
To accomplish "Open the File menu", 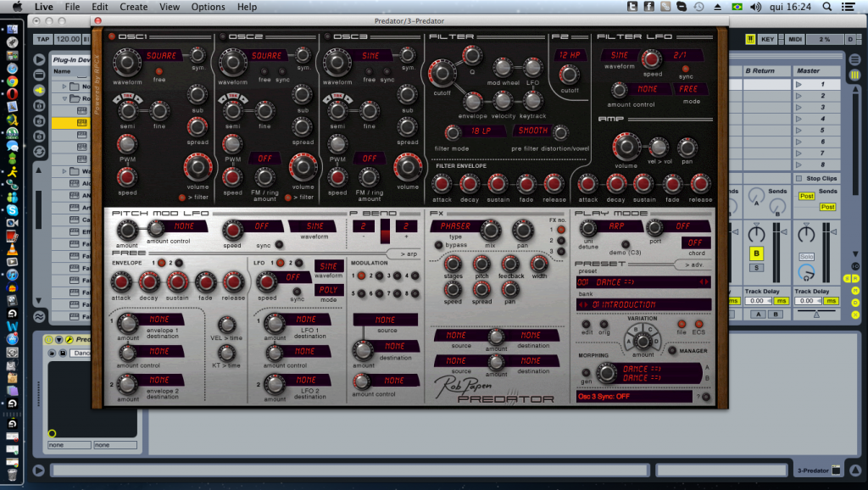I will coord(72,7).
